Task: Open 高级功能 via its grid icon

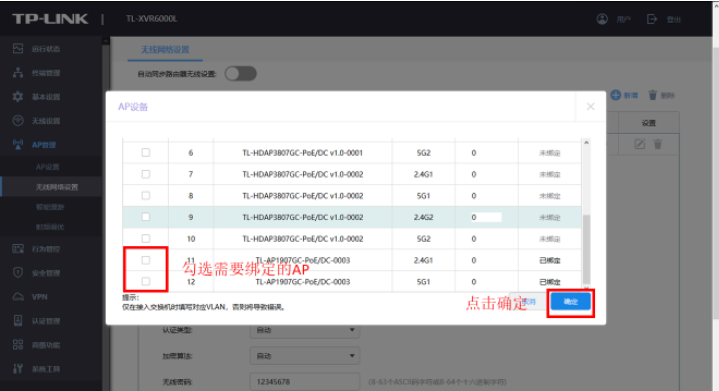Action: (x=18, y=345)
